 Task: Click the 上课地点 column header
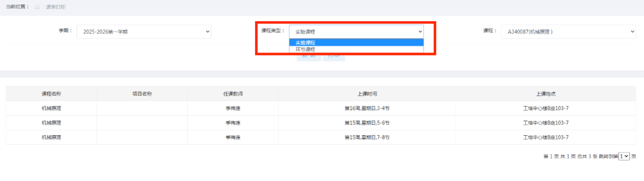[x=546, y=94]
